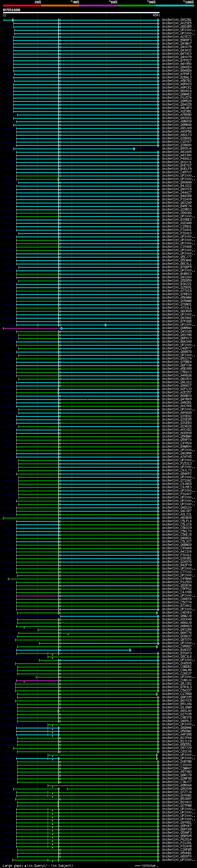This screenshot has height=868, width=197.
Task: Open hit UniRef100_P11574
Action: pyautogui.click(x=176, y=98)
